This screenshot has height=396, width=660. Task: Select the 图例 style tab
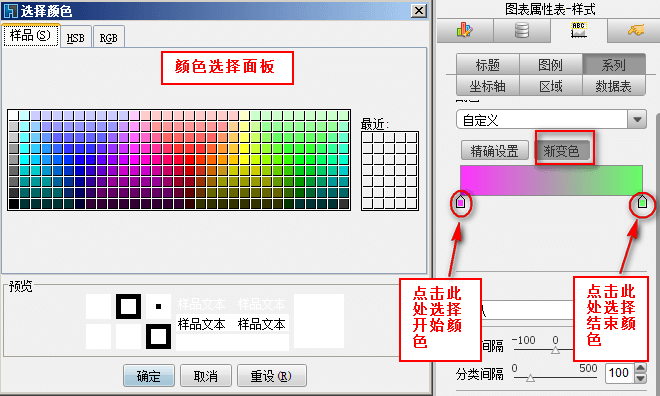tap(551, 64)
